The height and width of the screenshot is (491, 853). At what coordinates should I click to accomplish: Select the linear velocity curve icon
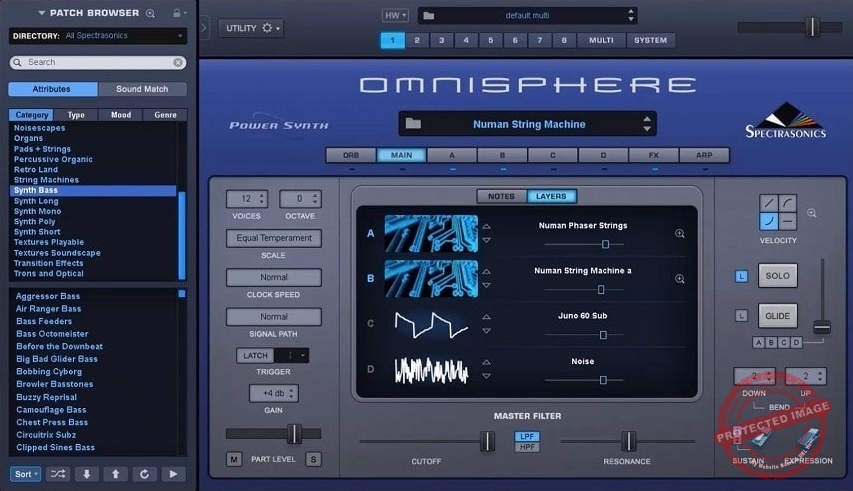tap(769, 203)
